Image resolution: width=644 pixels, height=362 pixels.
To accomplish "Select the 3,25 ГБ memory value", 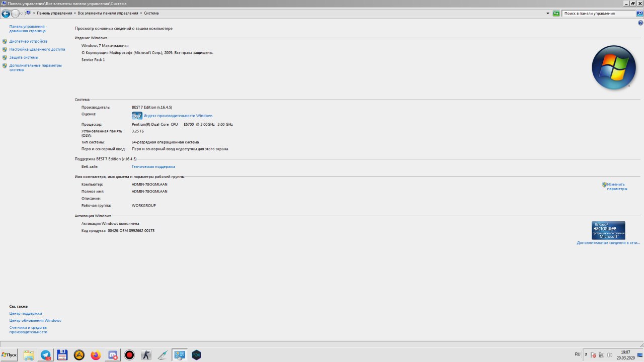I will (x=138, y=131).
